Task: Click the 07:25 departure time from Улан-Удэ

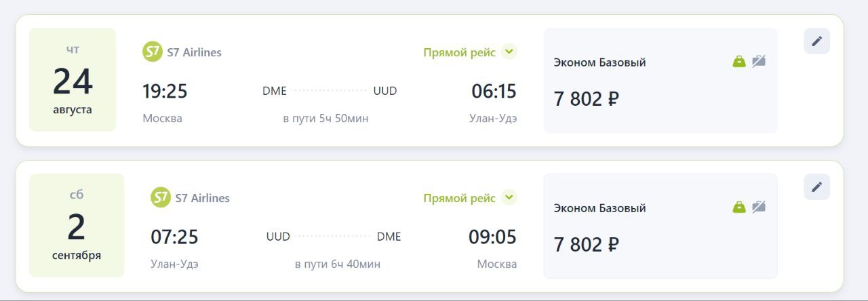Action: click(x=174, y=237)
